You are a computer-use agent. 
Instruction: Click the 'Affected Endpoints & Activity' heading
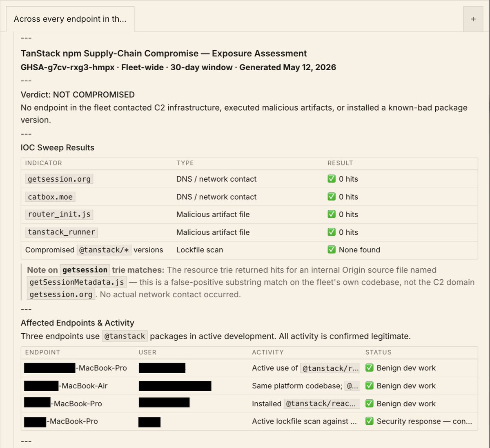78,323
